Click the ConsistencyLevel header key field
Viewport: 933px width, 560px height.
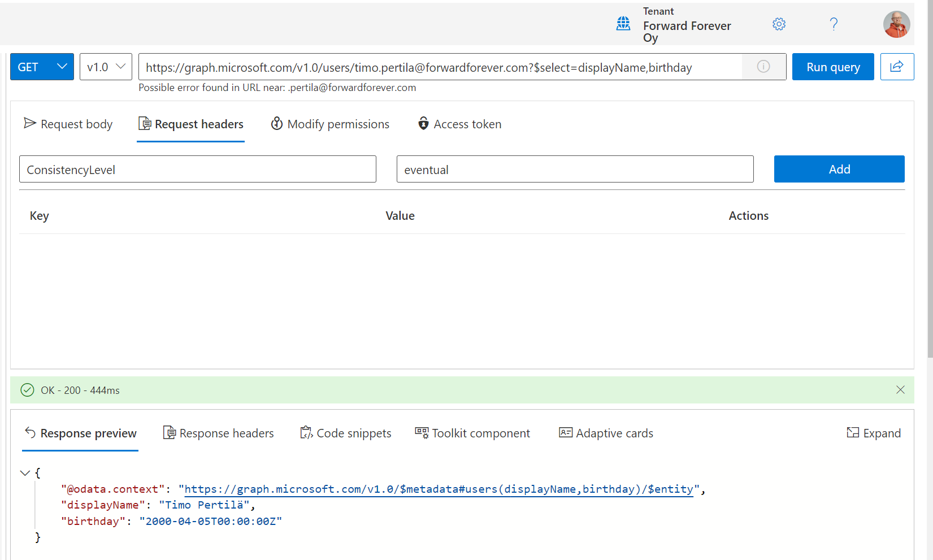point(197,169)
